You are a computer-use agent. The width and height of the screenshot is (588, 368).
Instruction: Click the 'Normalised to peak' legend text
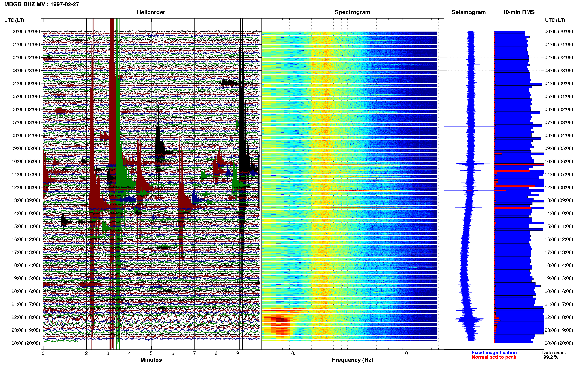(x=494, y=357)
